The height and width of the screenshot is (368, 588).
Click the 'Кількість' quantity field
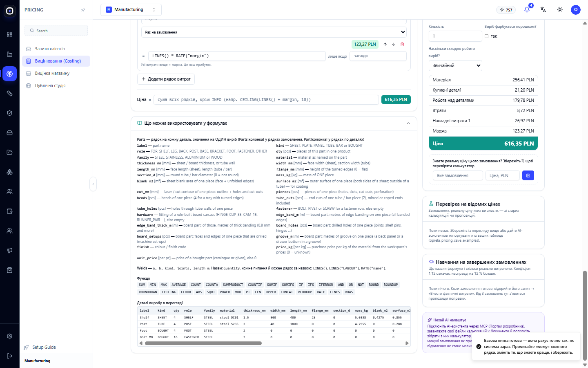click(x=455, y=36)
